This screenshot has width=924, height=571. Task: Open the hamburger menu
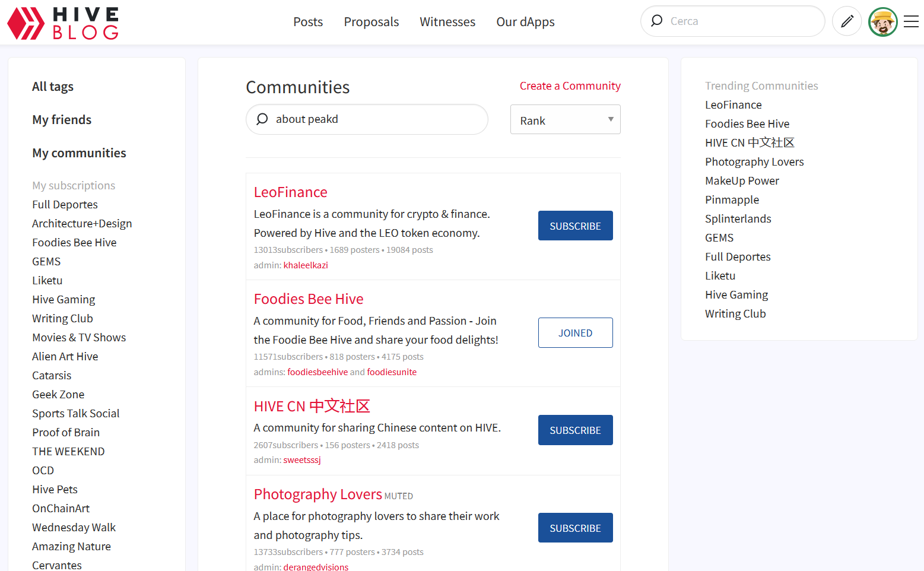[911, 22]
